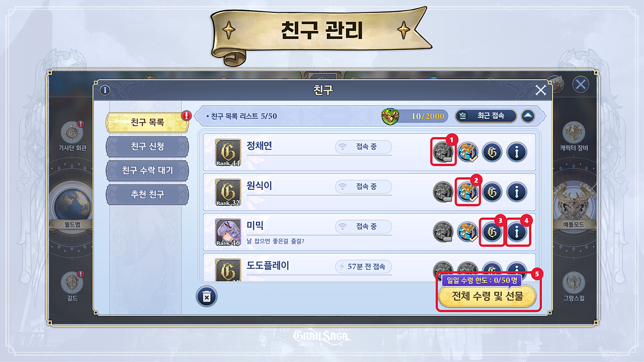
Task: Click the trash delete friends icon
Action: (206, 297)
